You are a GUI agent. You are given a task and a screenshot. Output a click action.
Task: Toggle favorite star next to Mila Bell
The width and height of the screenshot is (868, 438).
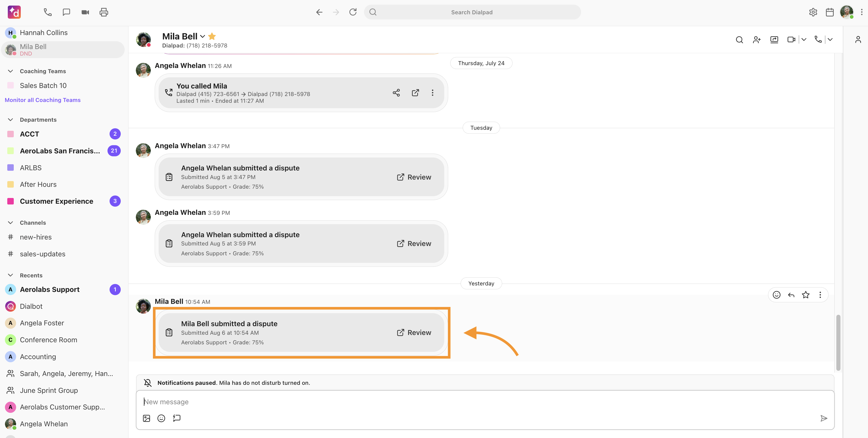(212, 36)
